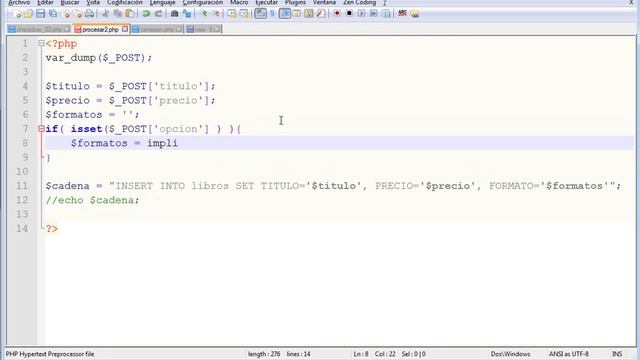Click the Redo toolbar icon
The width and height of the screenshot is (640, 360).
158,14
